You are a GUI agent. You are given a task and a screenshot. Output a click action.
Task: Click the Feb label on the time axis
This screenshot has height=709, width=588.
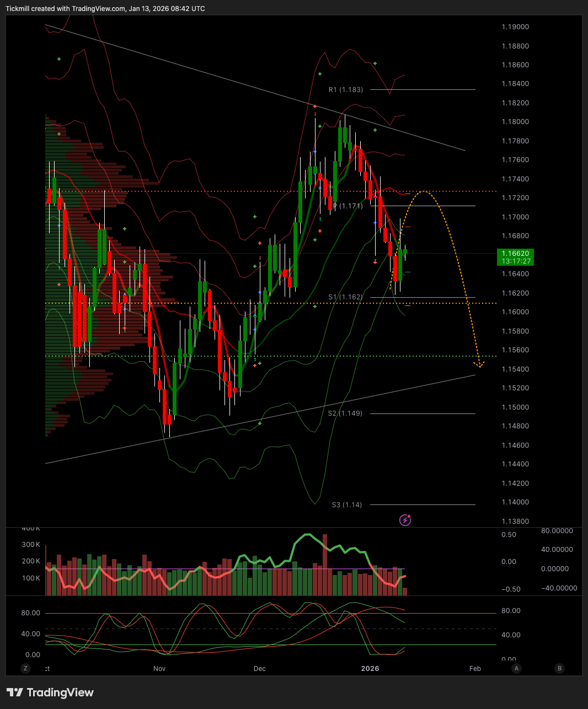(475, 668)
